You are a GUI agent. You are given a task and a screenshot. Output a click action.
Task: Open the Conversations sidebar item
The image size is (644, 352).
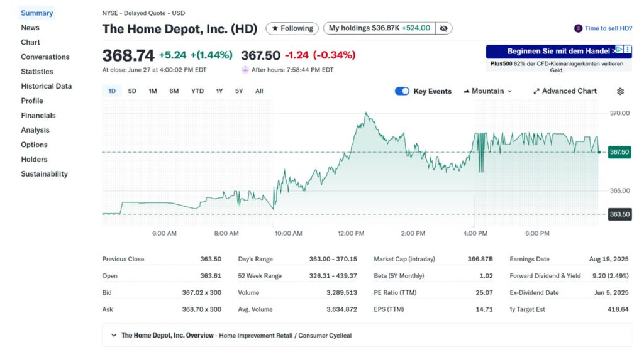click(x=45, y=57)
